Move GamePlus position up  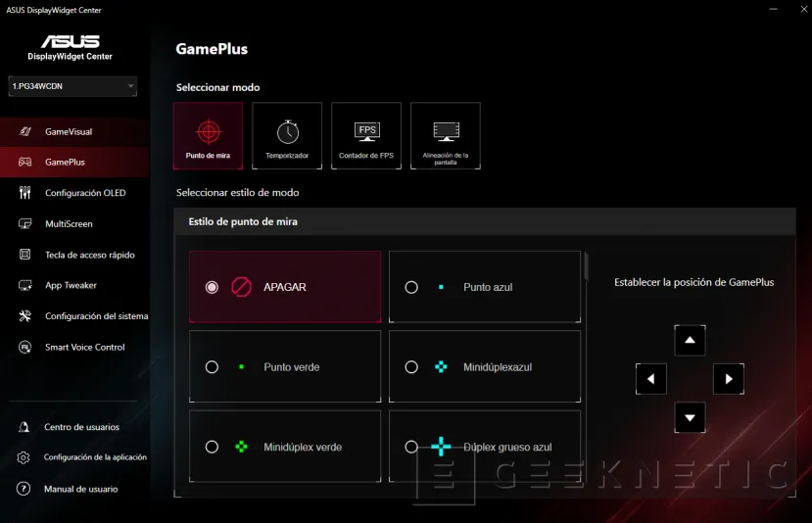click(x=690, y=340)
